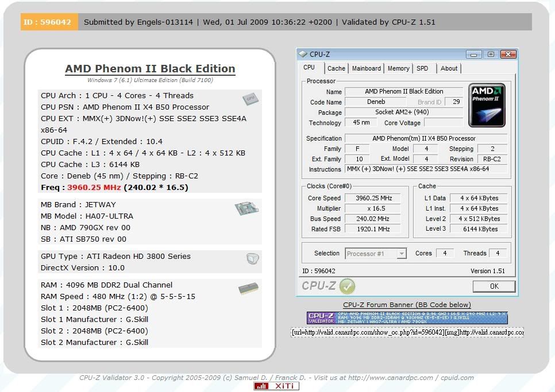Click 'GPU Type : ATI Radeon HD 3800 Series'
This screenshot has height=392, width=555.
coord(115,257)
